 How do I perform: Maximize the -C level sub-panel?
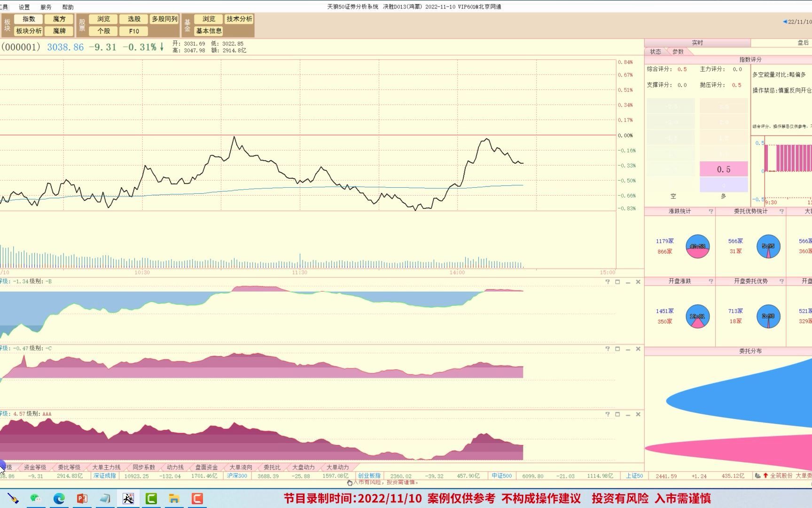(x=617, y=349)
